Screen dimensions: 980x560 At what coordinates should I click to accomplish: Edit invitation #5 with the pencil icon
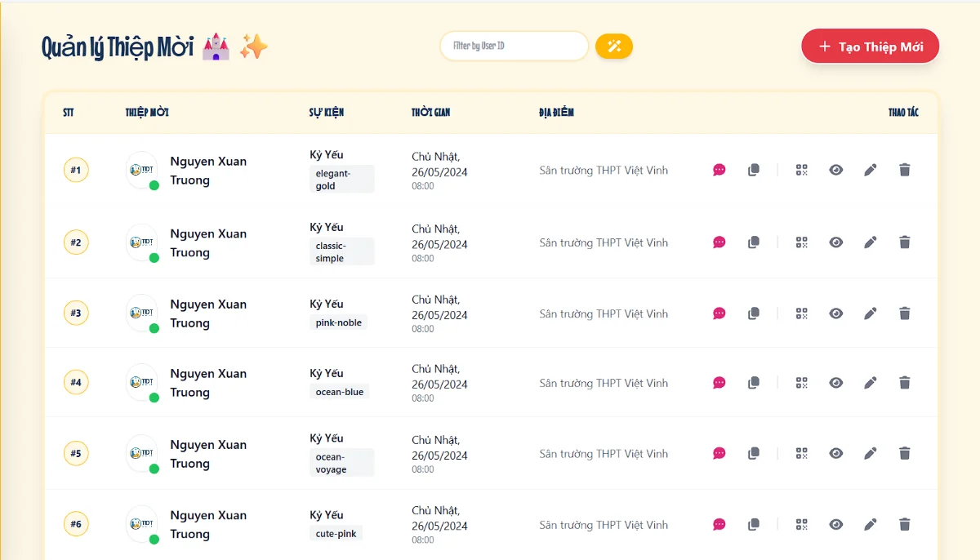coord(870,453)
